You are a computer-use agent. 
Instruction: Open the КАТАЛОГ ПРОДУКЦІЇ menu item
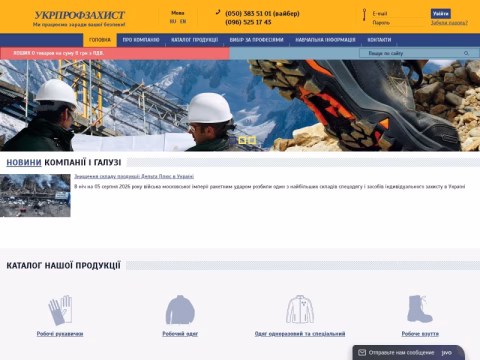tap(194, 40)
